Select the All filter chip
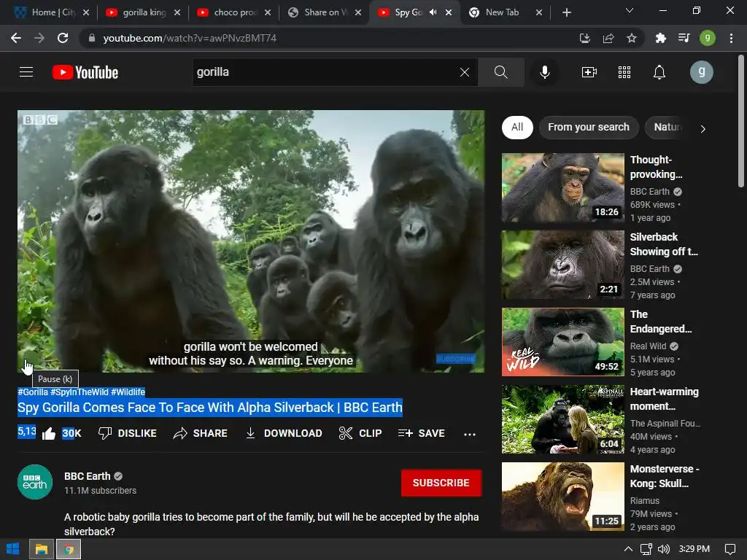This screenshot has width=747, height=560. pos(517,127)
